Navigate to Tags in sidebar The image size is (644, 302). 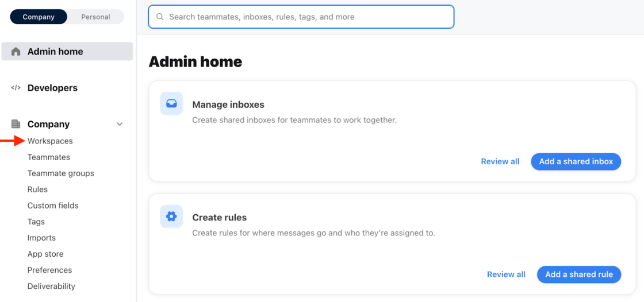[36, 222]
